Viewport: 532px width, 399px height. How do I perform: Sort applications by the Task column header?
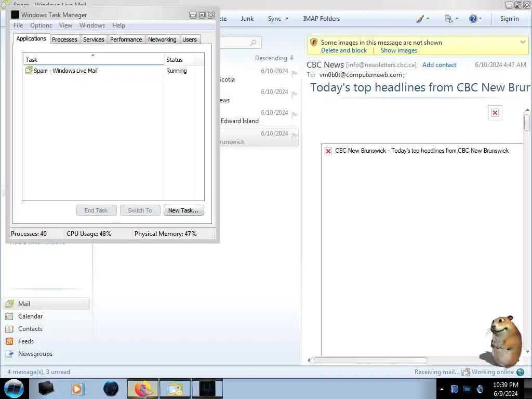(x=94, y=59)
